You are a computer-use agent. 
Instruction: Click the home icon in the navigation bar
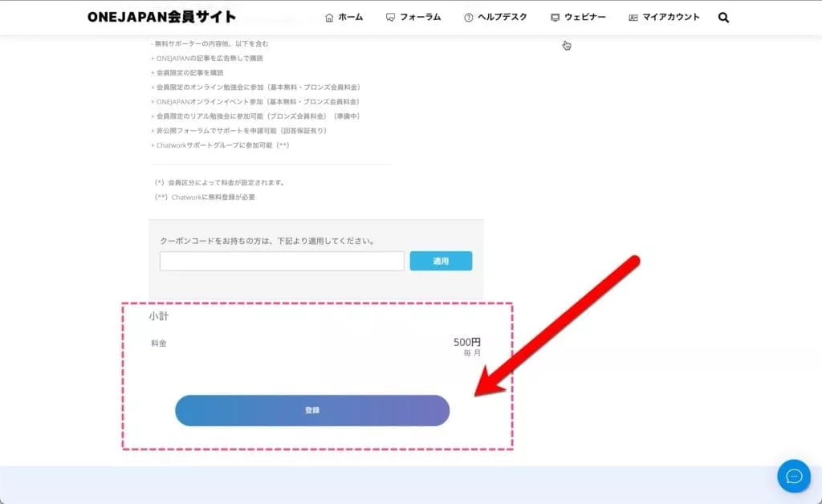click(x=329, y=18)
